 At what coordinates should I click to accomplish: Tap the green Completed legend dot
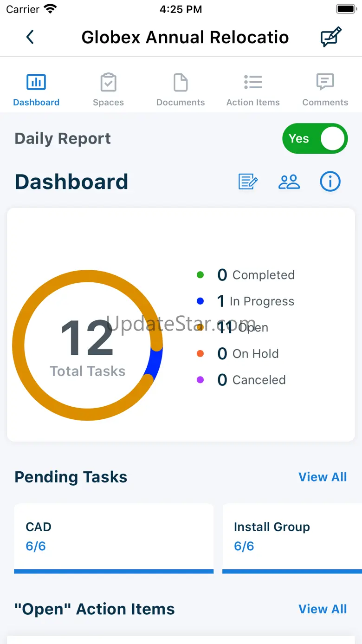click(200, 275)
